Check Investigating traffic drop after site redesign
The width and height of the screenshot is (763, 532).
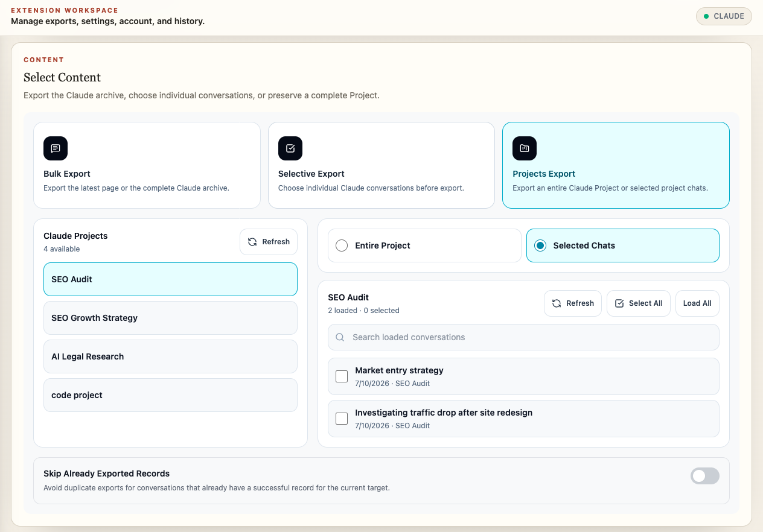[342, 419]
